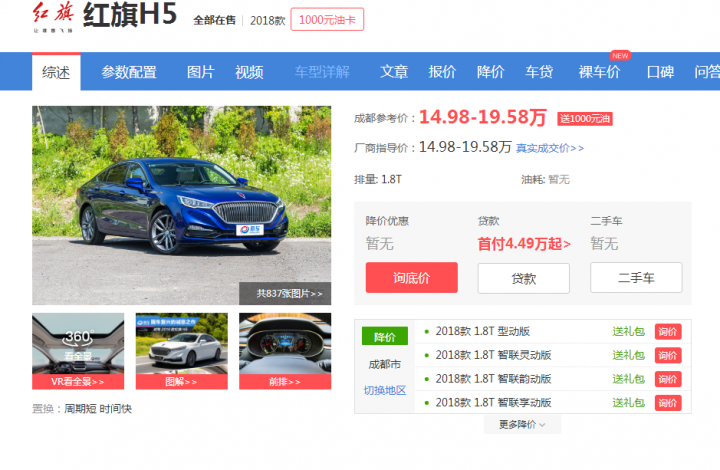Click 送礼包 for 智联灵动版
The height and width of the screenshot is (470, 720).
point(629,355)
